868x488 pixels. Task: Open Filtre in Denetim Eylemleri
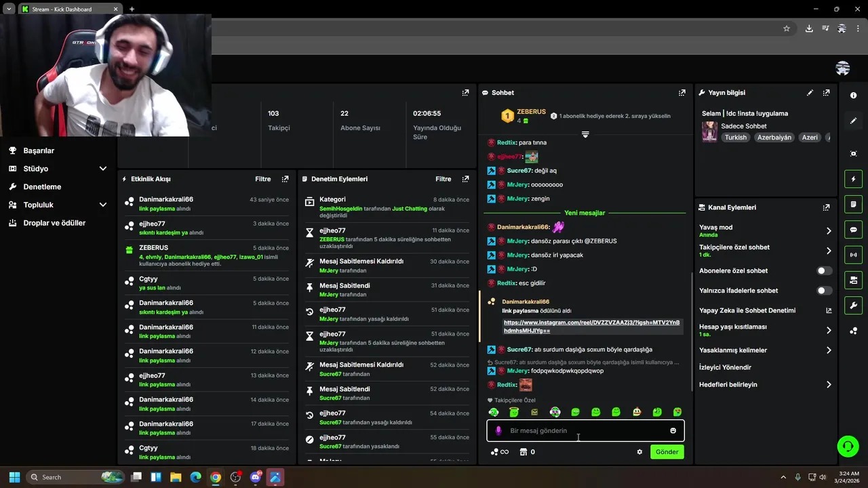pos(443,179)
